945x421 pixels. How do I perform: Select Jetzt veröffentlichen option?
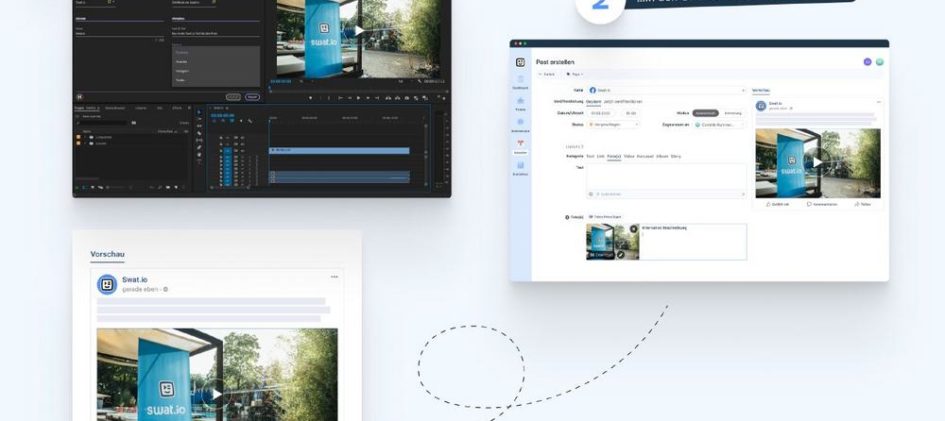pos(623,101)
